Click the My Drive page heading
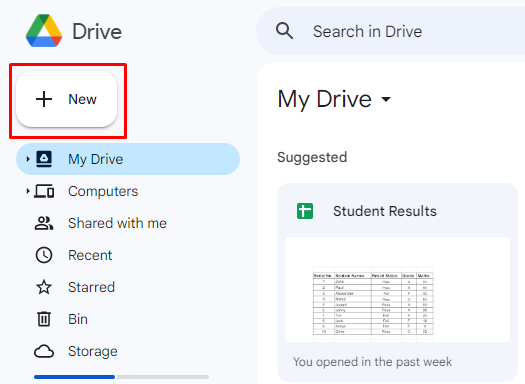Viewport: 525px width, 384px height. [324, 99]
